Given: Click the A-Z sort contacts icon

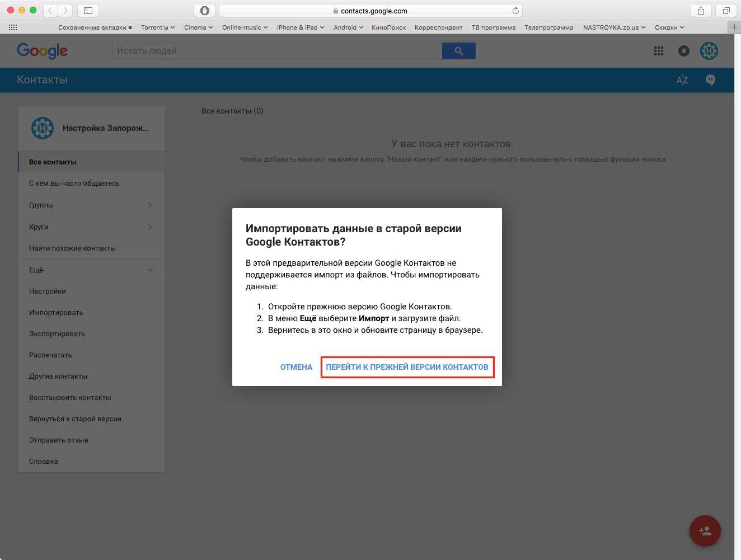Looking at the screenshot, I should [682, 80].
